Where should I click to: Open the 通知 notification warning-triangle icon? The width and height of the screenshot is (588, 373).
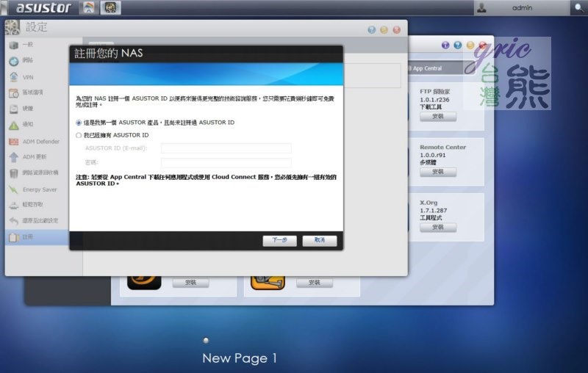click(13, 125)
